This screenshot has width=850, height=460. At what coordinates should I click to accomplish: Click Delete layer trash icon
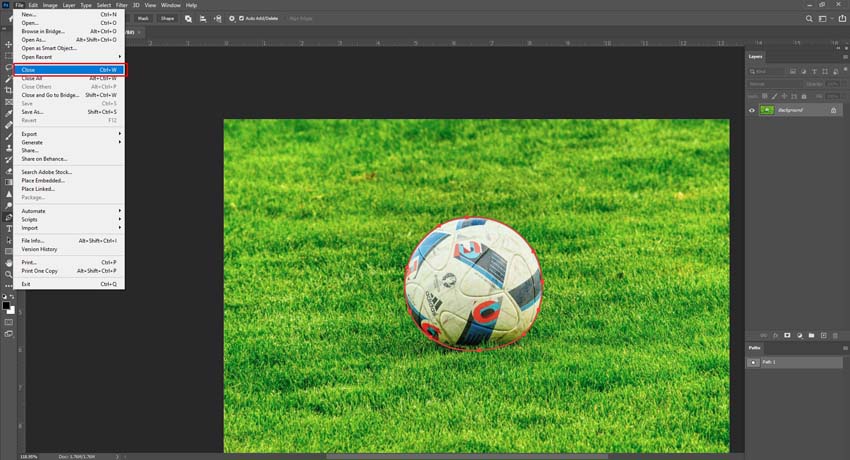835,335
